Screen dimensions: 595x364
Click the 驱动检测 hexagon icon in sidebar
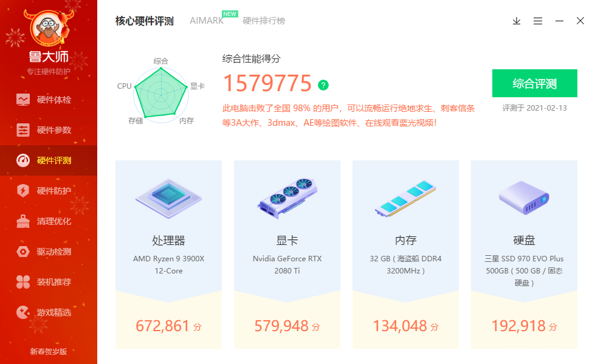point(22,251)
